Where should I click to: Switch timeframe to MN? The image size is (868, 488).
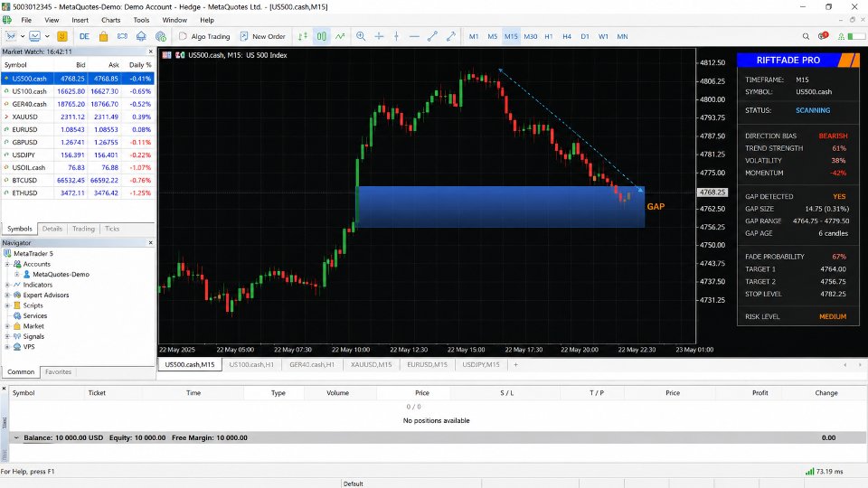click(622, 36)
